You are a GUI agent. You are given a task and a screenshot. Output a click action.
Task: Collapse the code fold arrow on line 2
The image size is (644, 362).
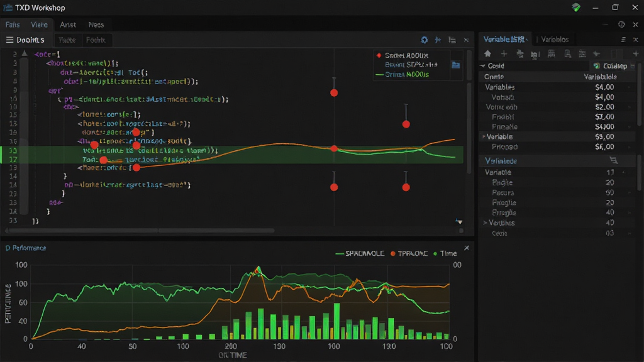[25, 53]
